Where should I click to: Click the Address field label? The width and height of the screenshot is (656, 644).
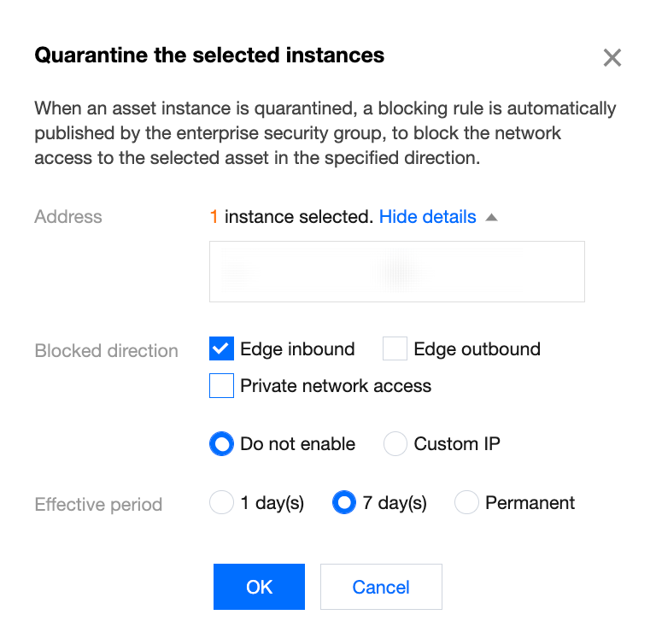point(68,217)
